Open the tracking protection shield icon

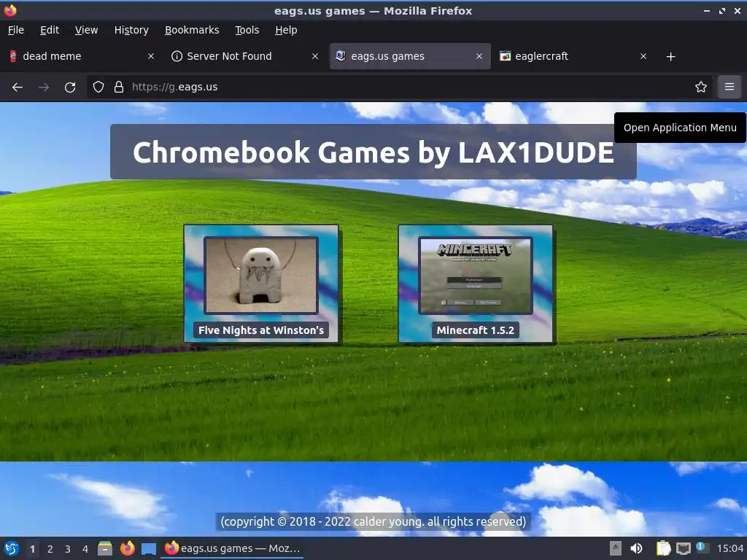tap(98, 87)
